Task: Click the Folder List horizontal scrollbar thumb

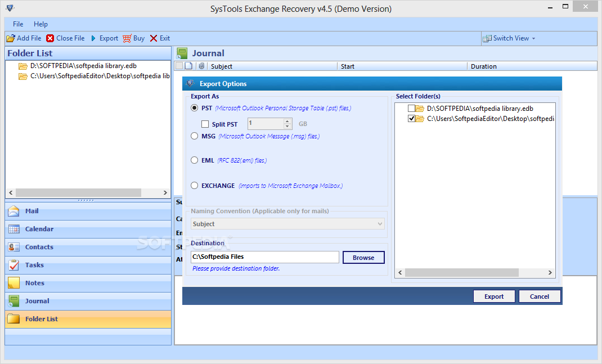Action: [78, 193]
